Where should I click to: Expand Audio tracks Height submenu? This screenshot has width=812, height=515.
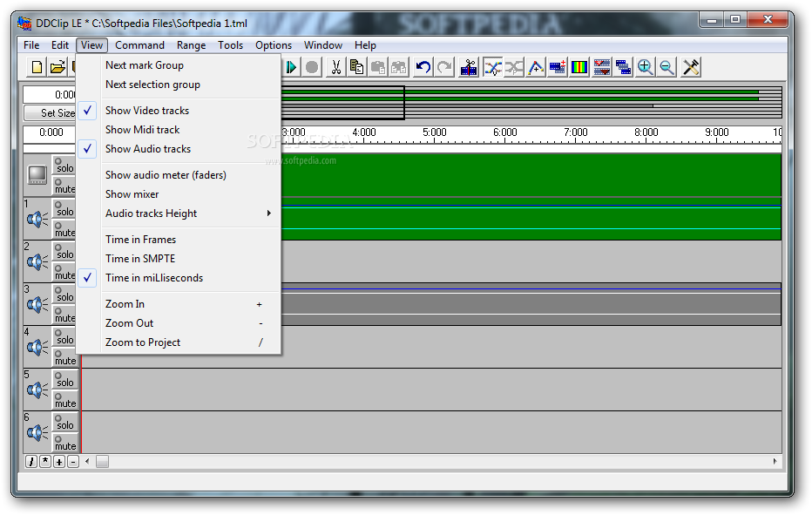[179, 213]
